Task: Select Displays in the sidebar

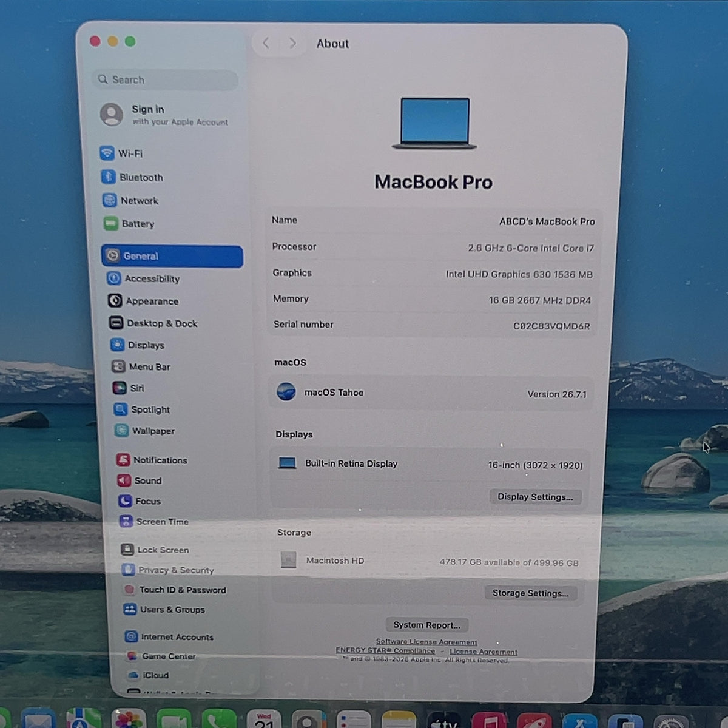Action: click(x=137, y=345)
